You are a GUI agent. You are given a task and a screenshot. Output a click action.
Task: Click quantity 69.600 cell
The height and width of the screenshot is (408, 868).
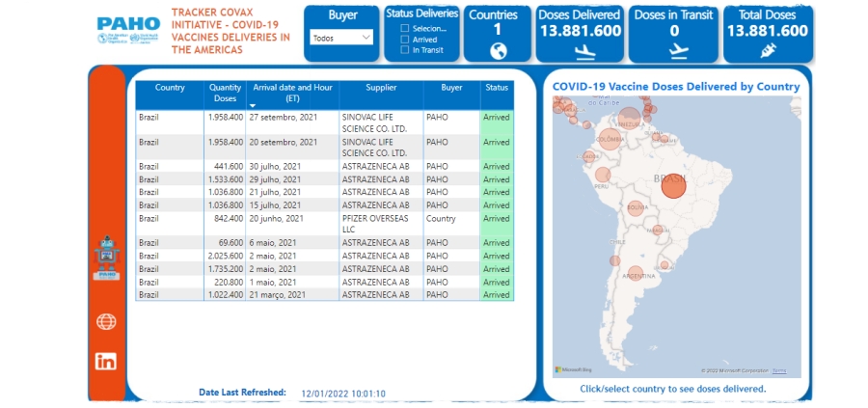225,242
